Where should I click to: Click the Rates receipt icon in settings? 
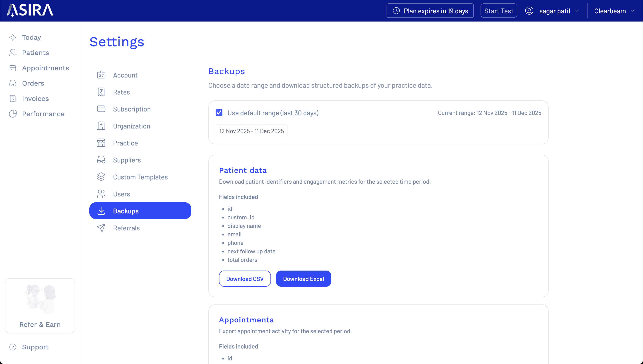(101, 92)
